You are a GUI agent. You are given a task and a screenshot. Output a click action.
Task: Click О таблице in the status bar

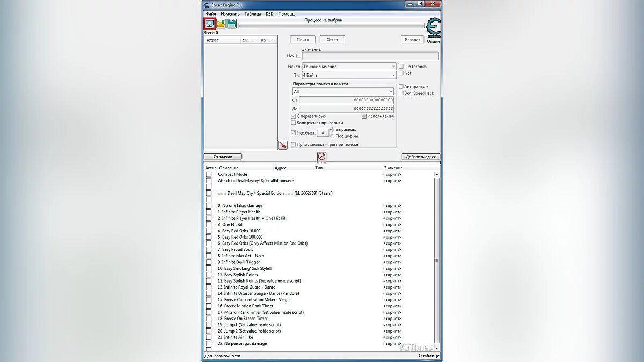[x=429, y=356]
